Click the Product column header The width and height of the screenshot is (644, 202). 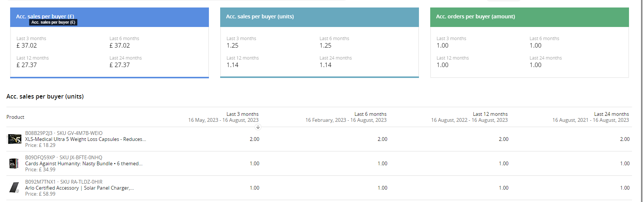coord(15,117)
